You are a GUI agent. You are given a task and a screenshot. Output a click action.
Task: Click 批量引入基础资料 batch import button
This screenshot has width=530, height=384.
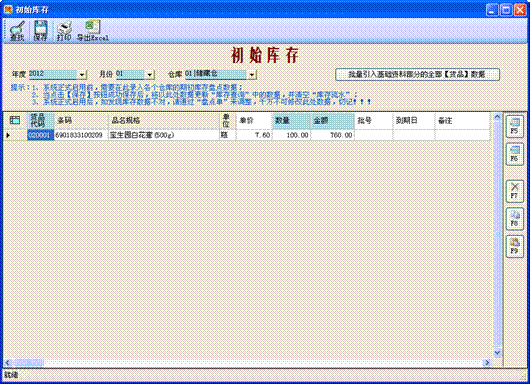point(417,74)
